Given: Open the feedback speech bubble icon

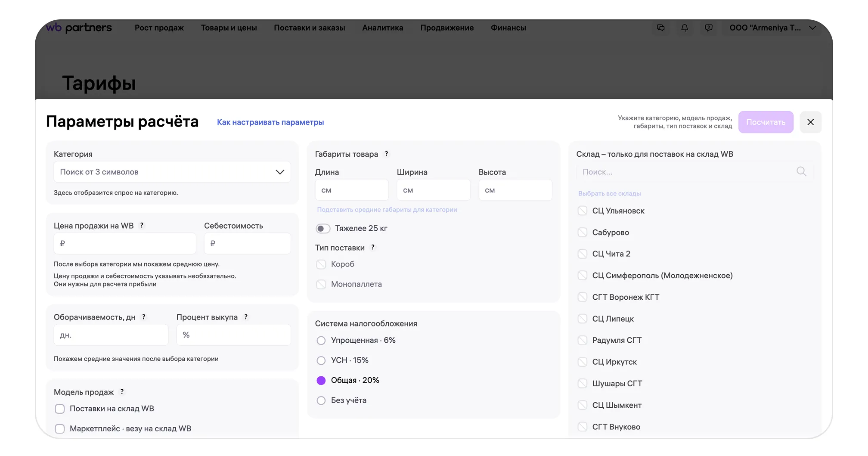Looking at the screenshot, I should tap(709, 28).
